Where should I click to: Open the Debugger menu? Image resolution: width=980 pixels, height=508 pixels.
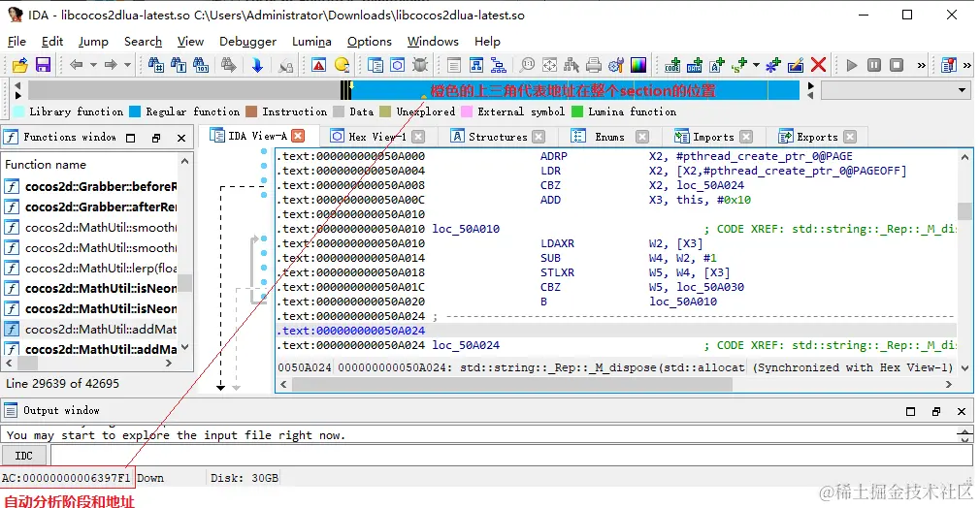click(x=247, y=42)
